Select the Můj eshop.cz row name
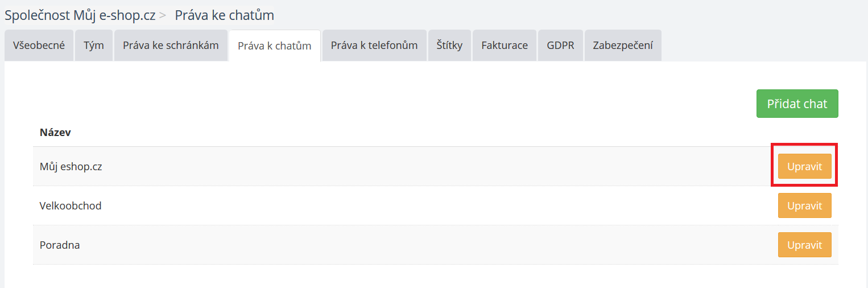868x288 pixels. [71, 167]
